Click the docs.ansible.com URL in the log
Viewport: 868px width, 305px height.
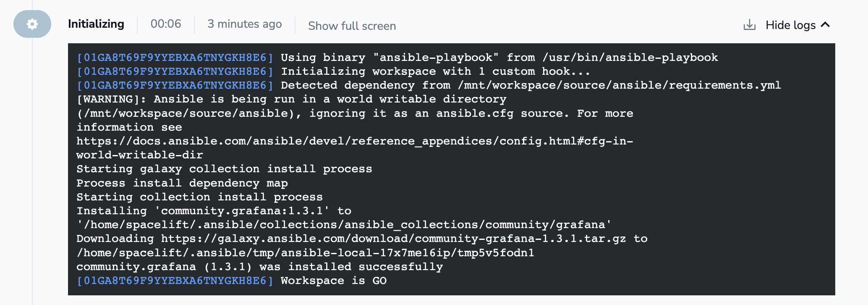(x=354, y=141)
